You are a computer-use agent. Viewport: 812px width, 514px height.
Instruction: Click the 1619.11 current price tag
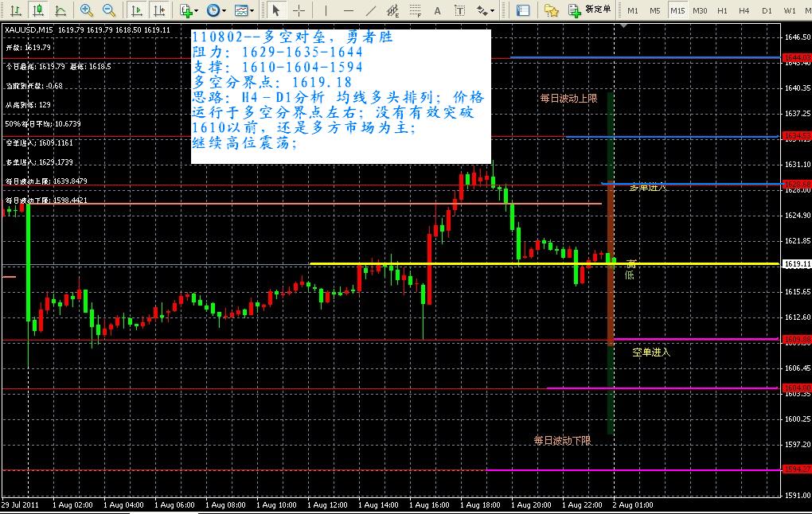[797, 264]
